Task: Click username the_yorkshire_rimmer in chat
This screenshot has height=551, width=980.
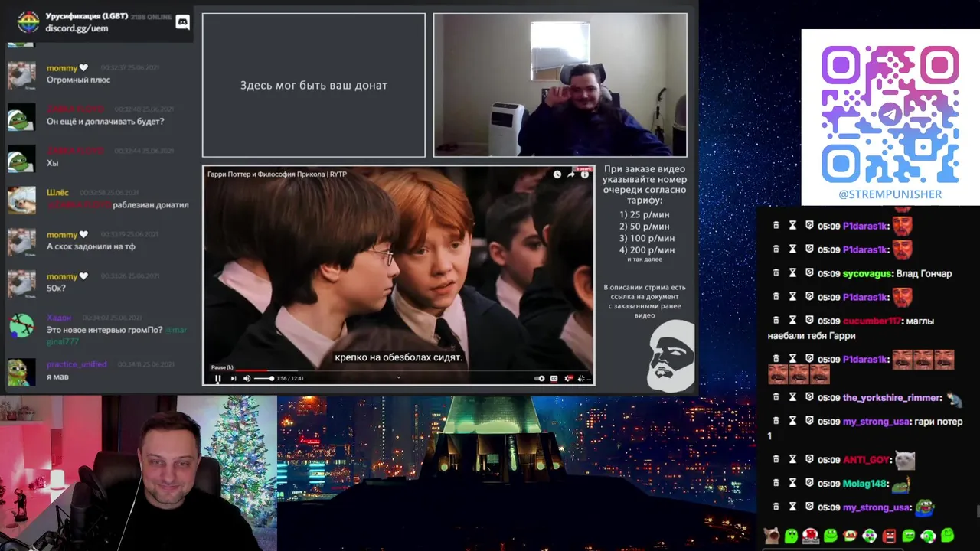Action: (x=891, y=398)
